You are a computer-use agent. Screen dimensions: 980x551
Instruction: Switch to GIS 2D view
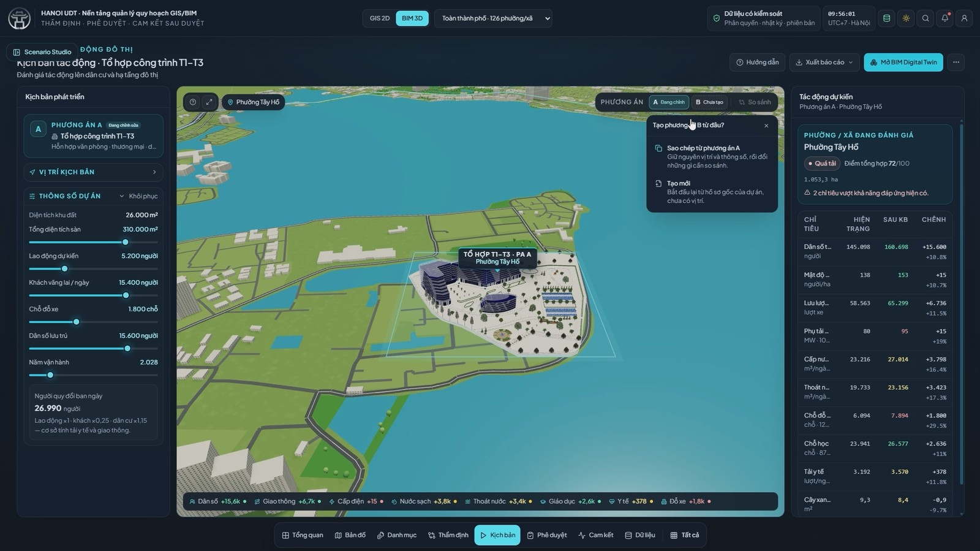tap(380, 18)
